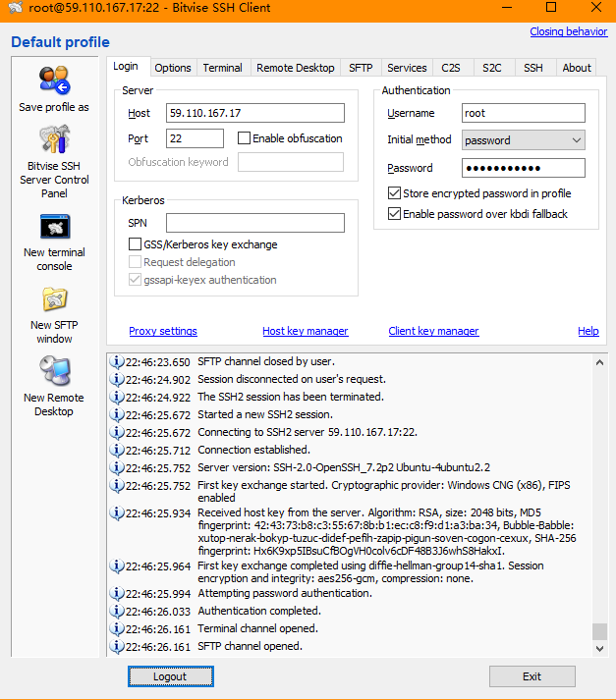Click the Obfuscation keyword field
The width and height of the screenshot is (616, 700).
pos(291,162)
